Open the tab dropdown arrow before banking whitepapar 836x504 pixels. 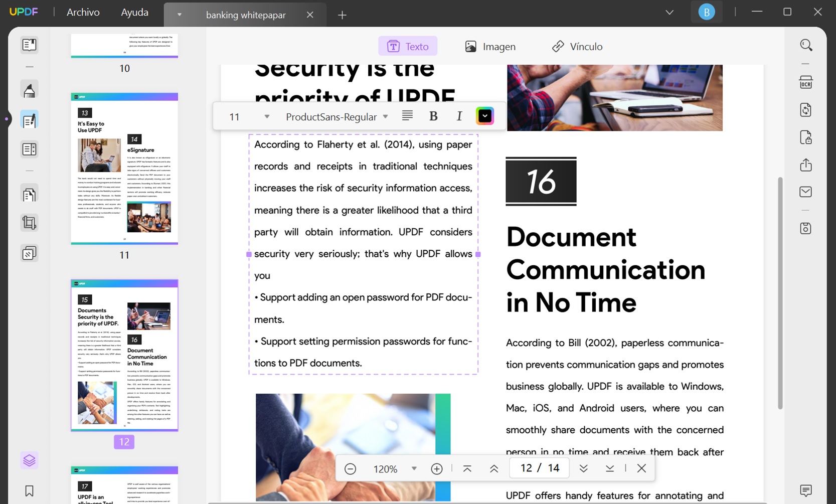[179, 15]
